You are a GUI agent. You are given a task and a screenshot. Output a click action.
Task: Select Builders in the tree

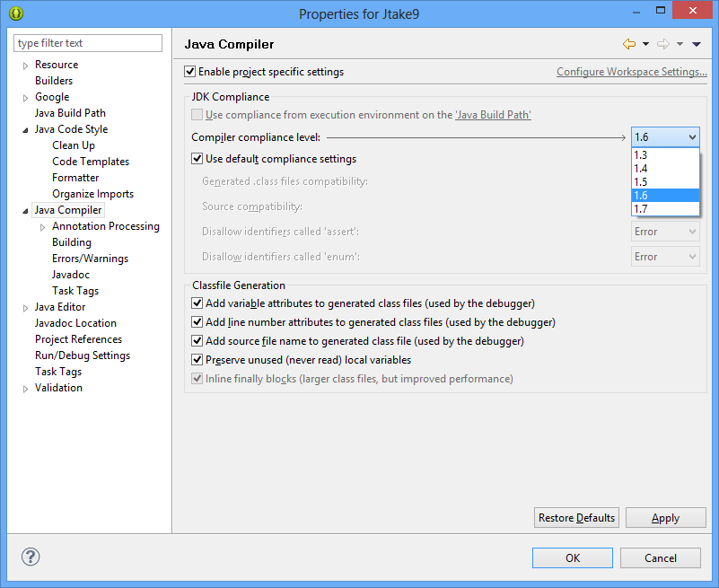[x=54, y=81]
